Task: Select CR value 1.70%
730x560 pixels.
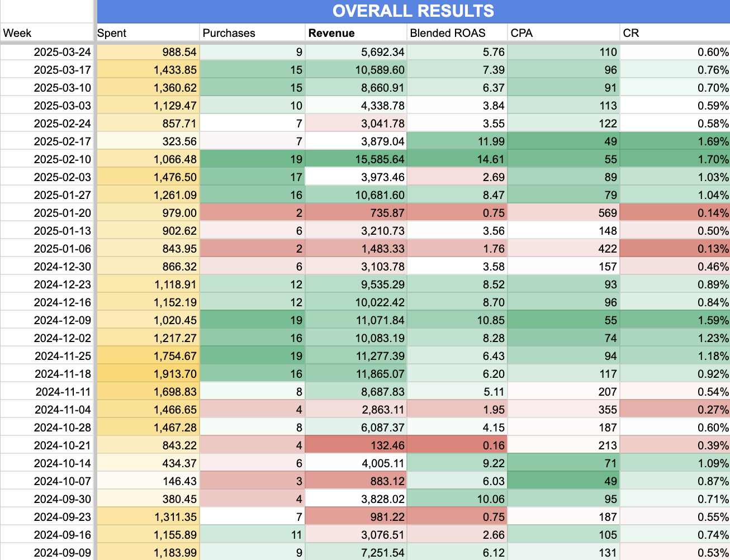Action: 675,159
